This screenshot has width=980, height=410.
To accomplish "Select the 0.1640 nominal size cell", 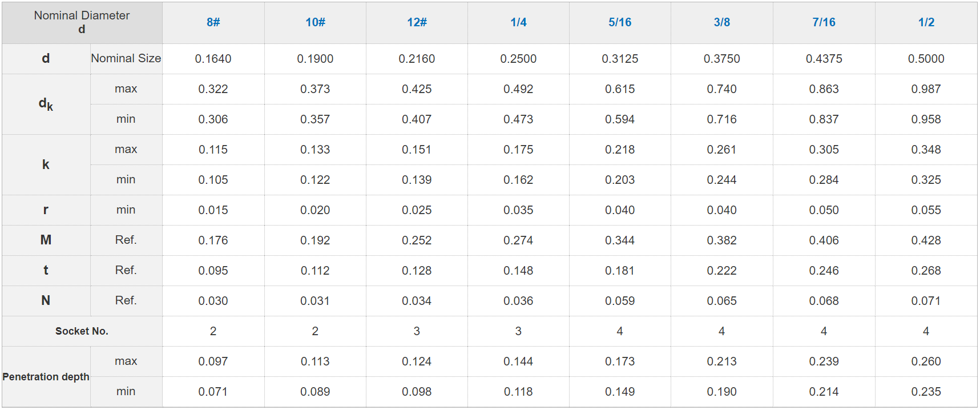I will [213, 59].
